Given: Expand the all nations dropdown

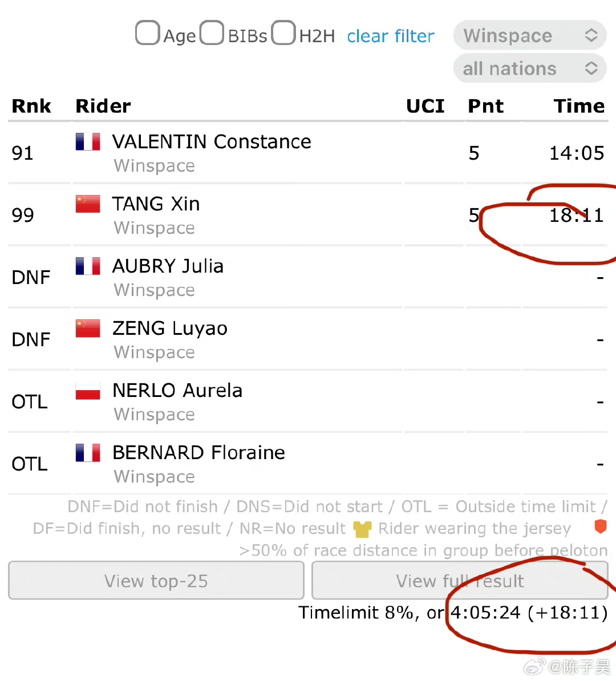Looking at the screenshot, I should coord(530,68).
